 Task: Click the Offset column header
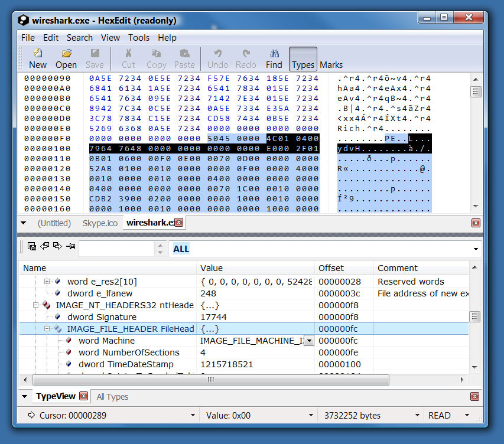[344, 268]
